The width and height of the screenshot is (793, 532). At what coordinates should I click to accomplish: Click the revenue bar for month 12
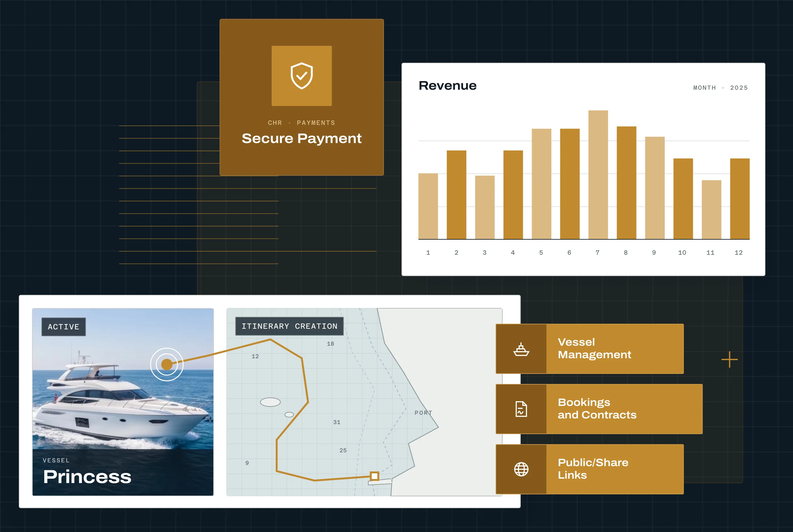(740, 199)
